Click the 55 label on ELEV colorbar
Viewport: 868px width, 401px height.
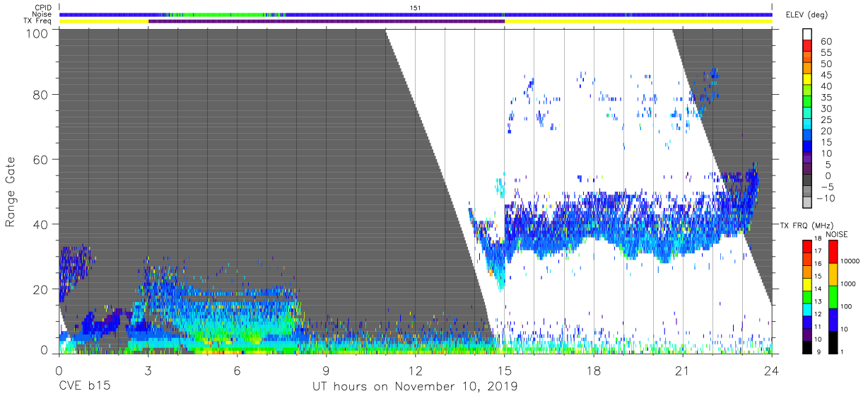point(826,53)
